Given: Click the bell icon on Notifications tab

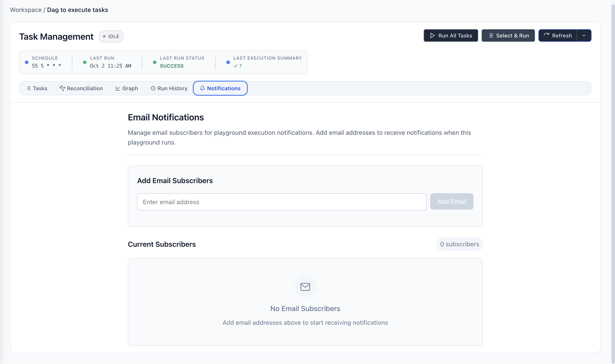Looking at the screenshot, I should (202, 88).
